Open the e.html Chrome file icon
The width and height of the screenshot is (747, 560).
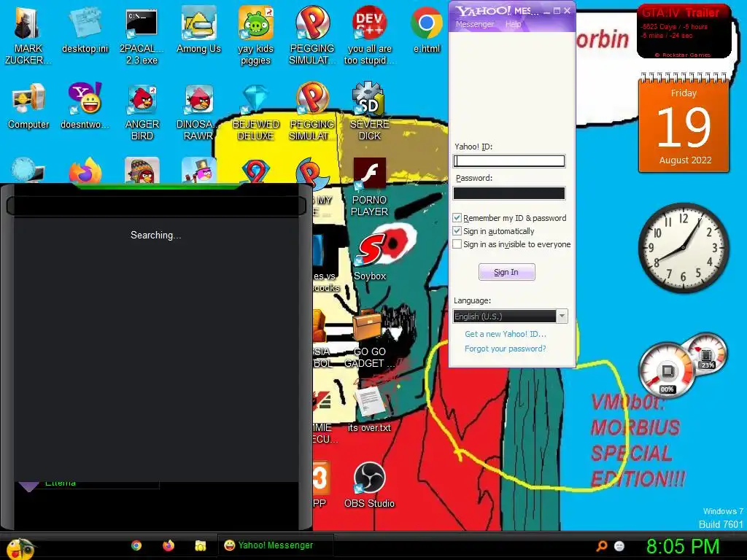point(426,29)
